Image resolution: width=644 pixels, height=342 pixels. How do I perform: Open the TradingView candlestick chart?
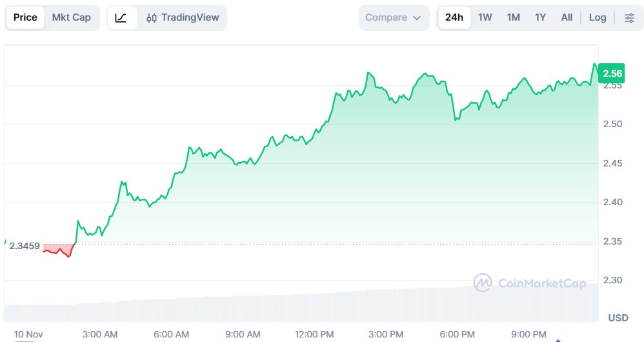182,17
